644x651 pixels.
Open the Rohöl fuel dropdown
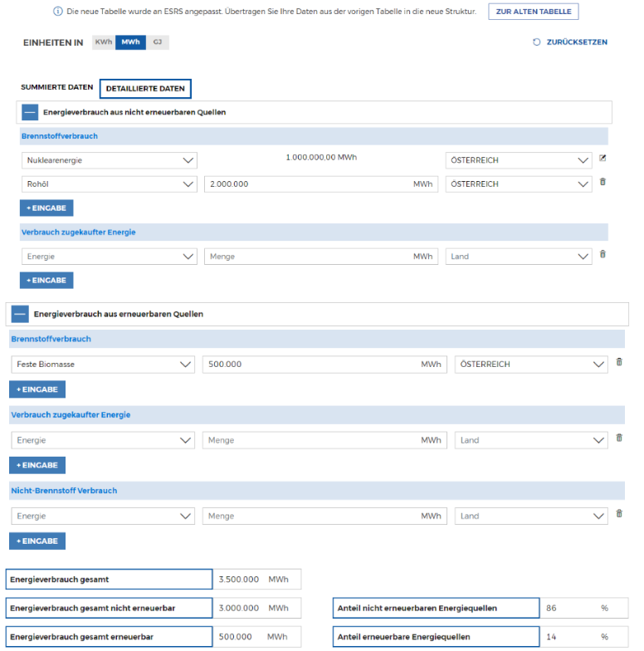pyautogui.click(x=110, y=184)
